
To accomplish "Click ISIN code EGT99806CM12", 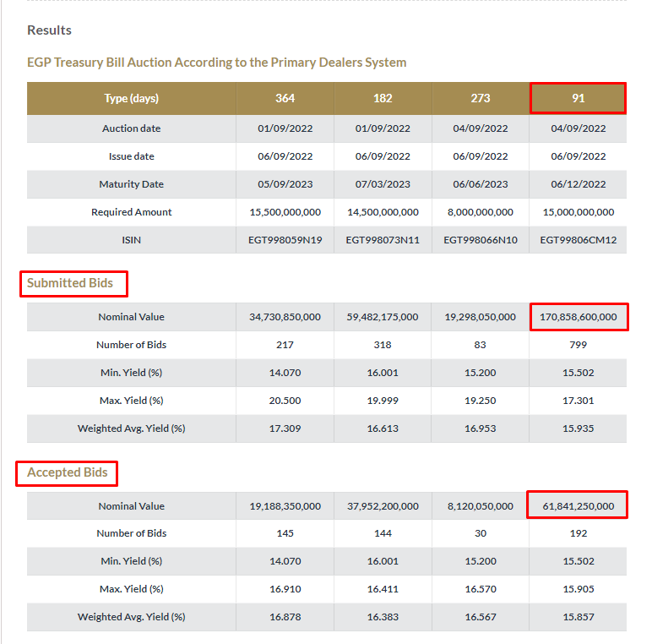I will pos(579,240).
